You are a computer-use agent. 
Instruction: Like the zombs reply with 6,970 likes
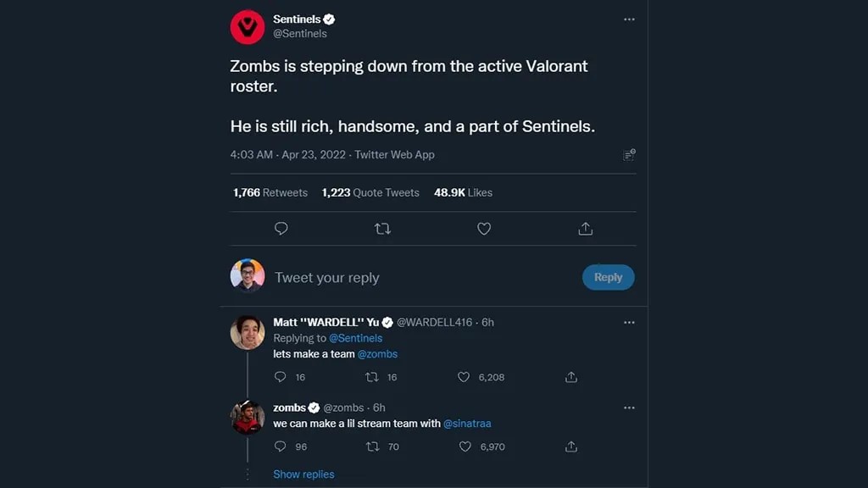coord(464,446)
